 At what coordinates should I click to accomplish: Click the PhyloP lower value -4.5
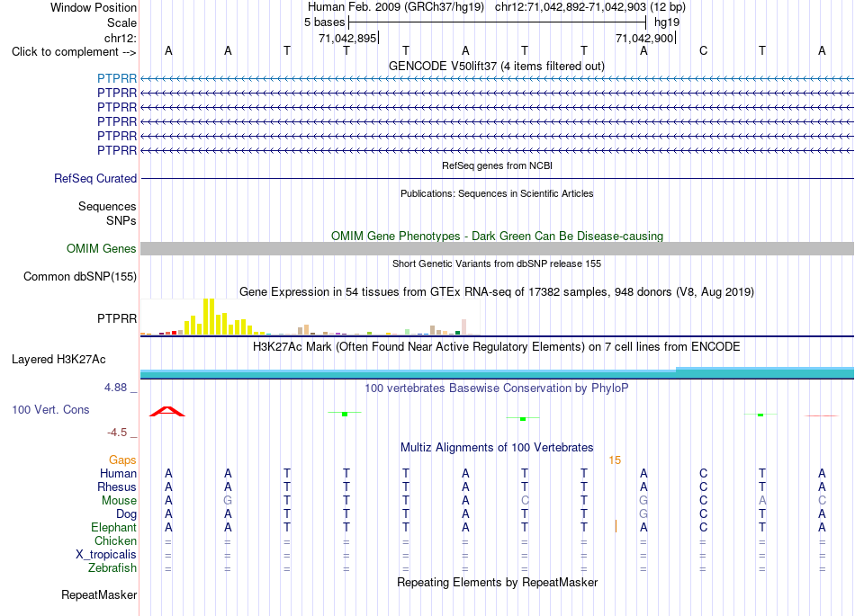[117, 433]
